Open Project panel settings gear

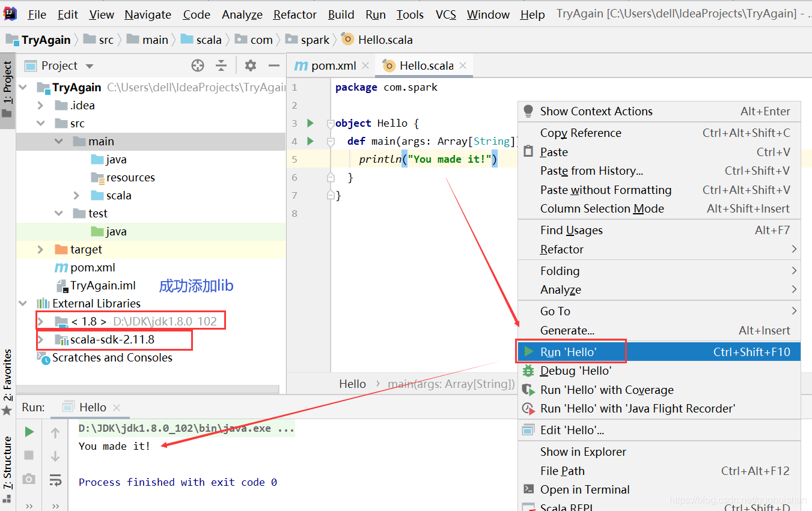tap(251, 65)
